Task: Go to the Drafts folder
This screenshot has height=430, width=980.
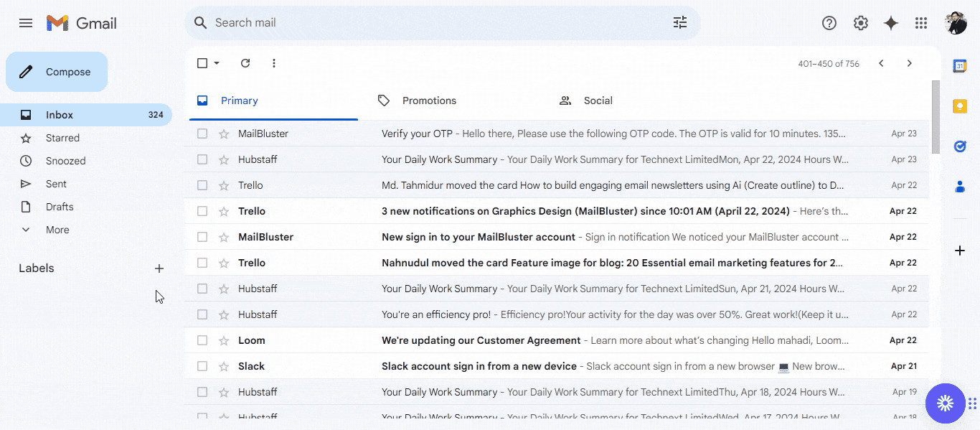Action: (60, 206)
